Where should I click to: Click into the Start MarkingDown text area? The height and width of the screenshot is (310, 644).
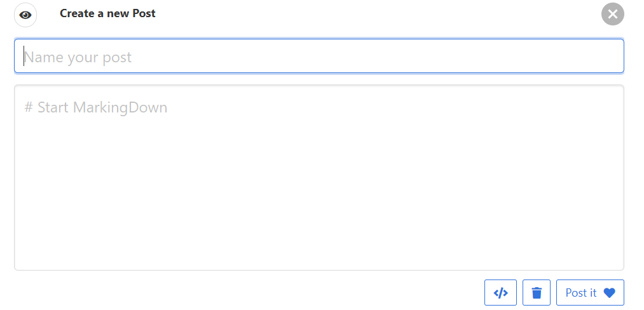click(x=319, y=177)
